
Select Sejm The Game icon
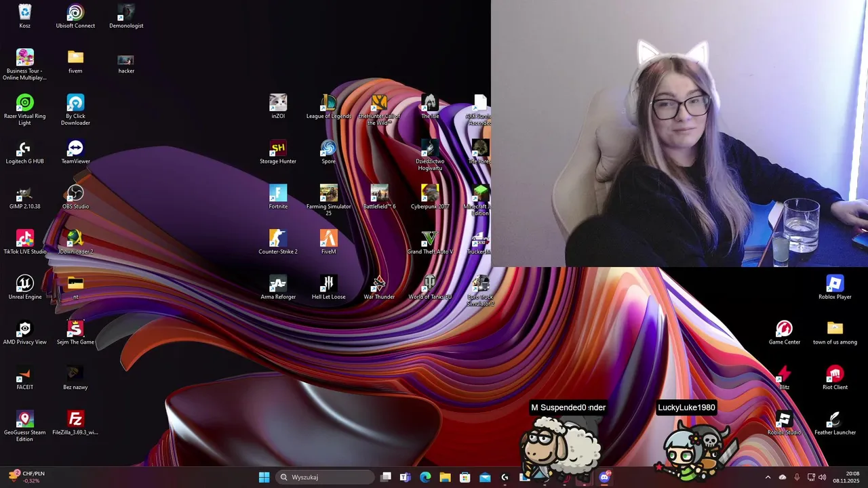click(x=75, y=333)
